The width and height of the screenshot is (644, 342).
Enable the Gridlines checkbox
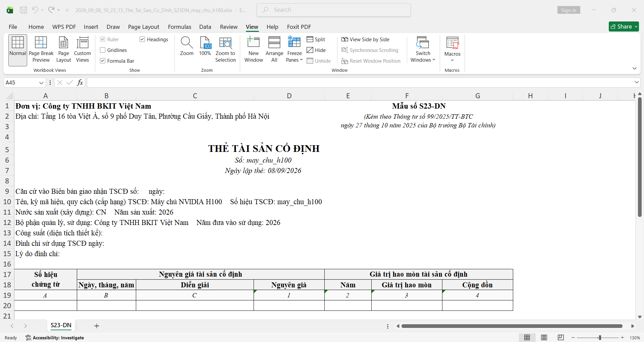pyautogui.click(x=103, y=50)
